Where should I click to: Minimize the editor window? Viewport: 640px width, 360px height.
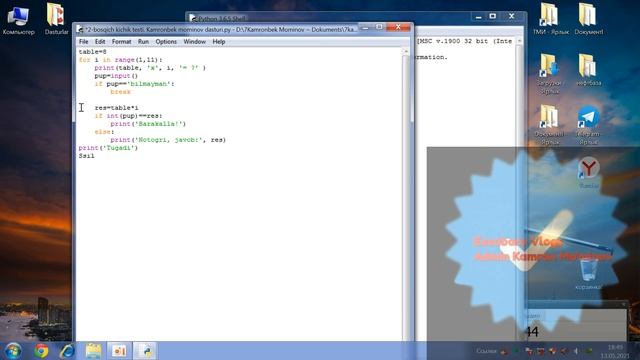click(x=366, y=27)
